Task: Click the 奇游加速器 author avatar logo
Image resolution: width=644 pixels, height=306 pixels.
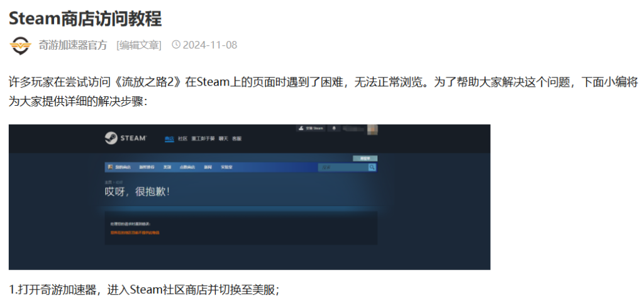Action: (20, 45)
